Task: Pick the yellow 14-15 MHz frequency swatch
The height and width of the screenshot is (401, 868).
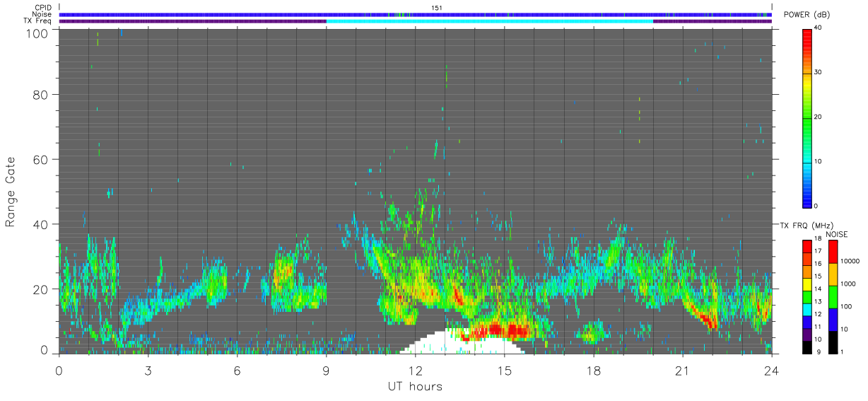Action: pos(807,283)
